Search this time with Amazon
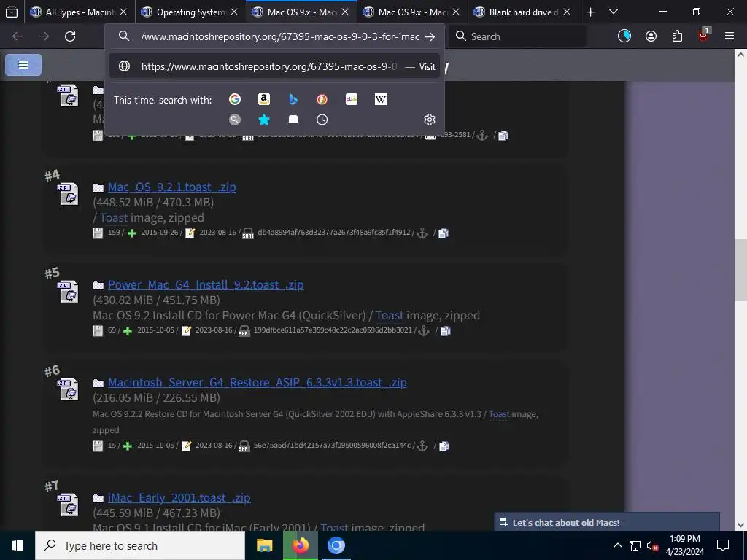The height and width of the screenshot is (560, 747). pos(264,99)
